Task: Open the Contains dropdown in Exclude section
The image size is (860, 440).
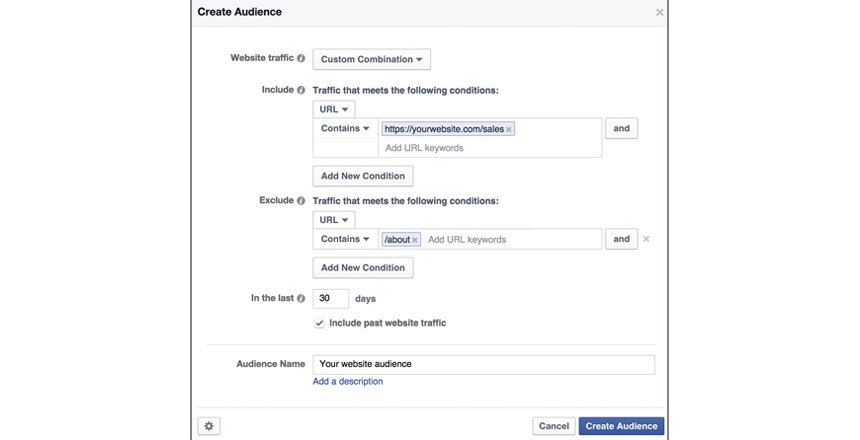Action: 345,239
